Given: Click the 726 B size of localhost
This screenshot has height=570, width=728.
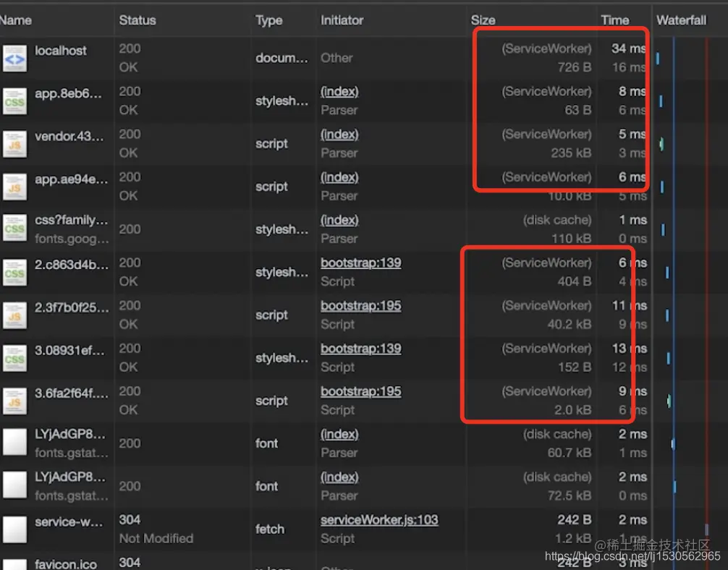Looking at the screenshot, I should point(575,67).
